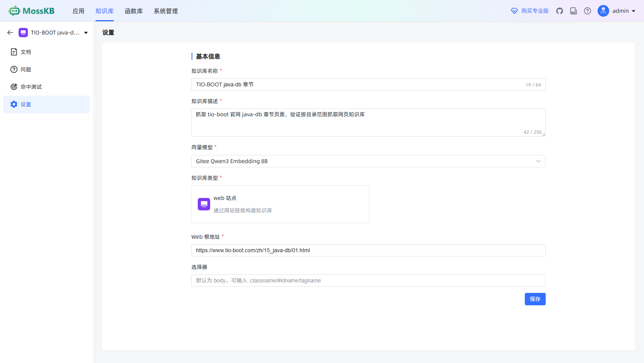Click the purple knowledge base icon in sidebar

(23, 33)
